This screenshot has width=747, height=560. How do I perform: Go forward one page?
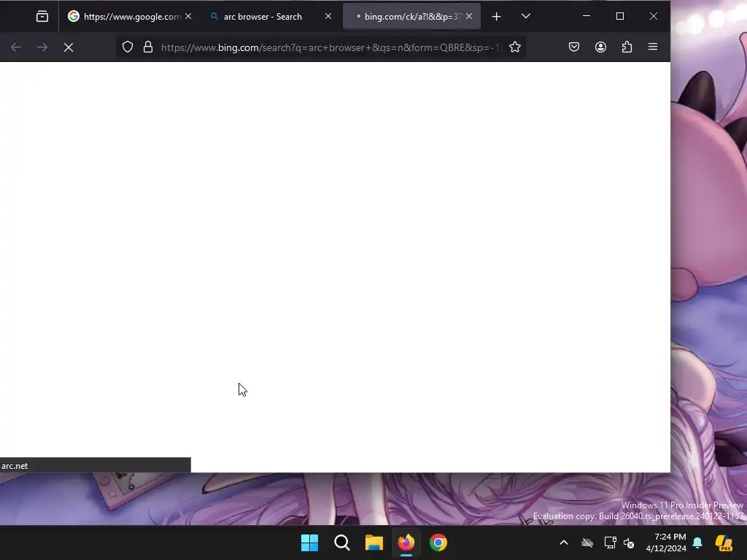point(42,47)
